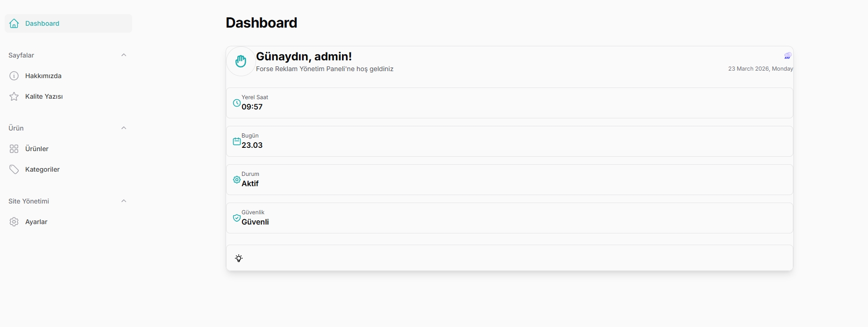Screen dimensions: 868x327
Task: Navigate to Ayarlar settings
Action: point(36,222)
